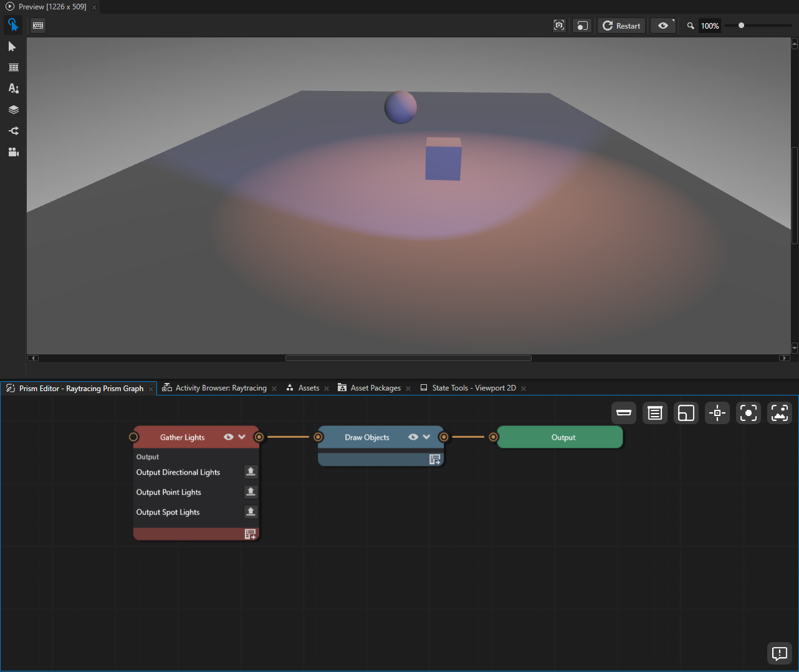
Task: Select the camera tool in the sidebar
Action: click(x=13, y=152)
